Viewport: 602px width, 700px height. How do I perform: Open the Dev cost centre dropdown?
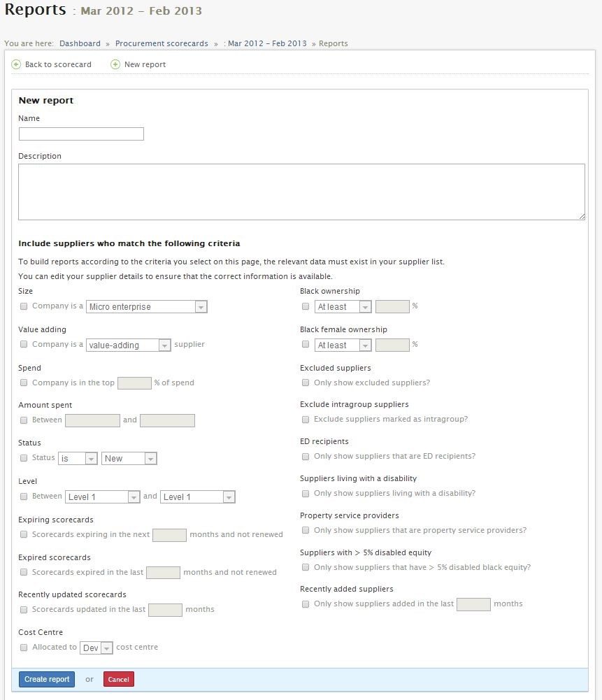[96, 648]
